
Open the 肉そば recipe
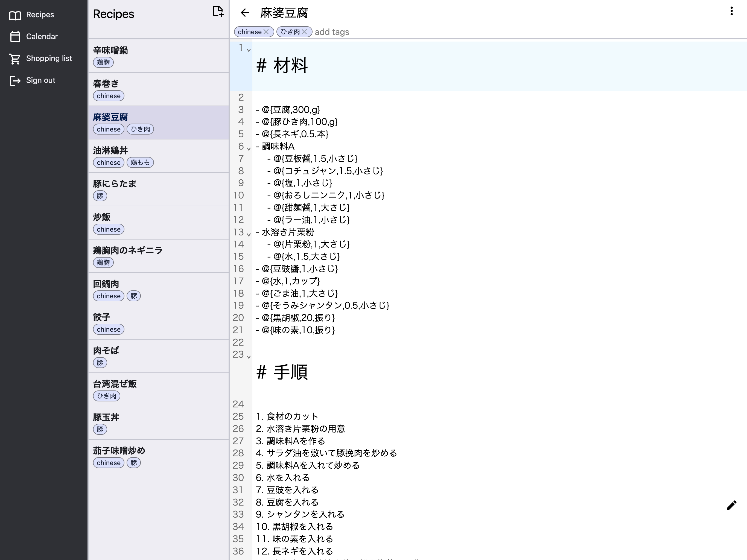click(x=158, y=356)
